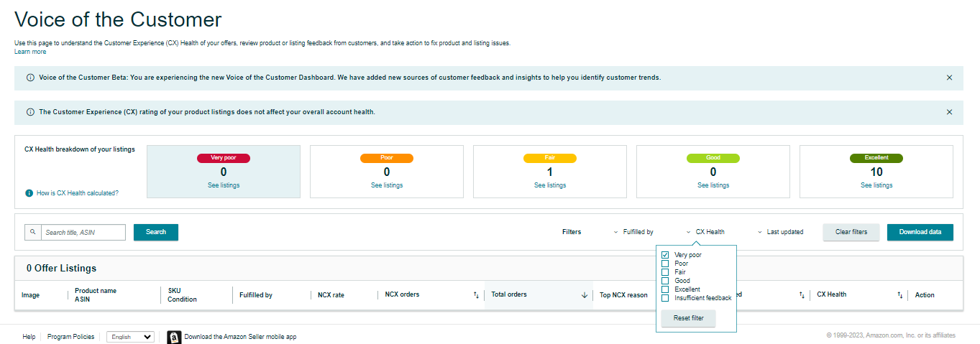Click the Amazon Seller mobile app icon

[173, 337]
